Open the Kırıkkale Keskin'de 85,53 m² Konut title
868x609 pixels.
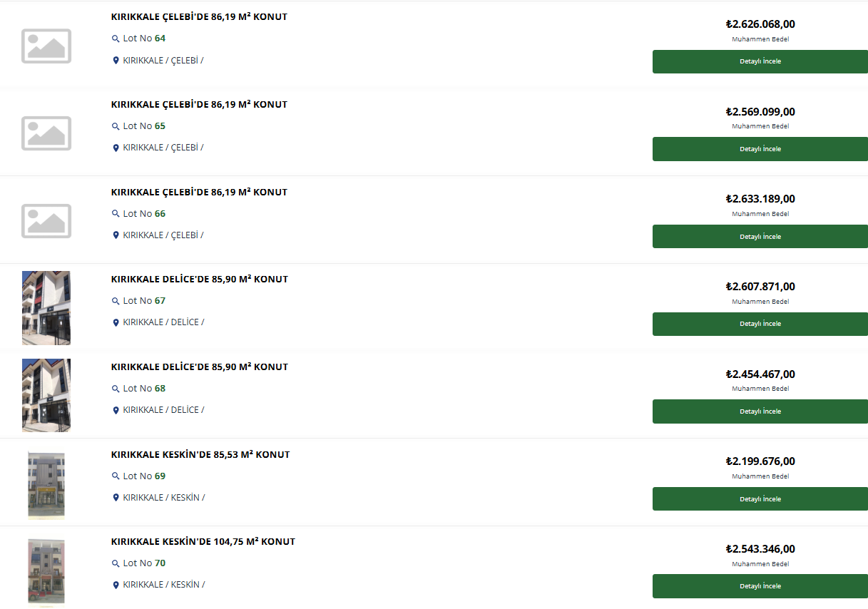pyautogui.click(x=200, y=454)
